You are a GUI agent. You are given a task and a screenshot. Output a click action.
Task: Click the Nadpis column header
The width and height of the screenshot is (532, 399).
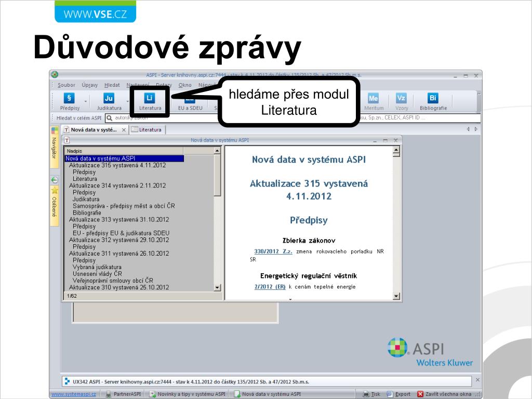[x=124, y=151]
